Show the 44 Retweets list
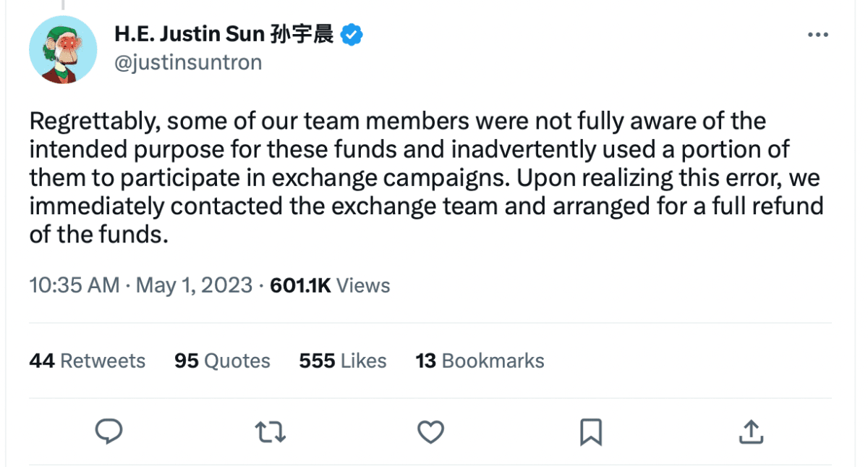868x467 pixels. 87,361
